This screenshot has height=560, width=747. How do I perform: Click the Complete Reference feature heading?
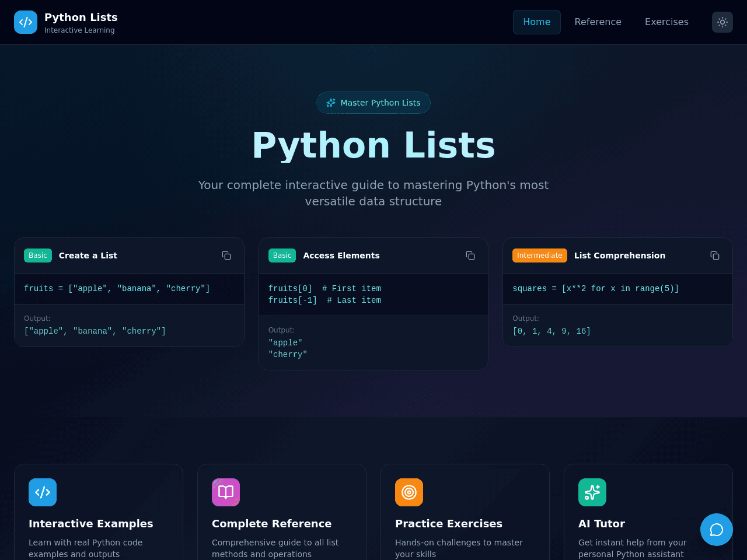coord(271,524)
